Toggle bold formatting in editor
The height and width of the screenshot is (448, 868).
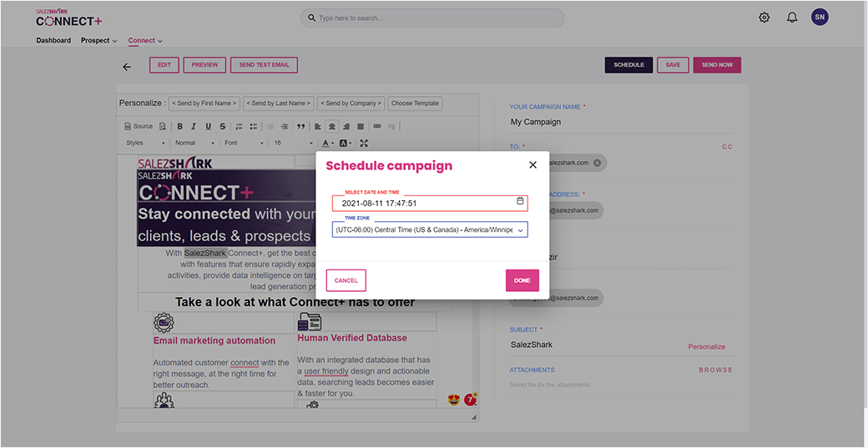[x=179, y=127]
